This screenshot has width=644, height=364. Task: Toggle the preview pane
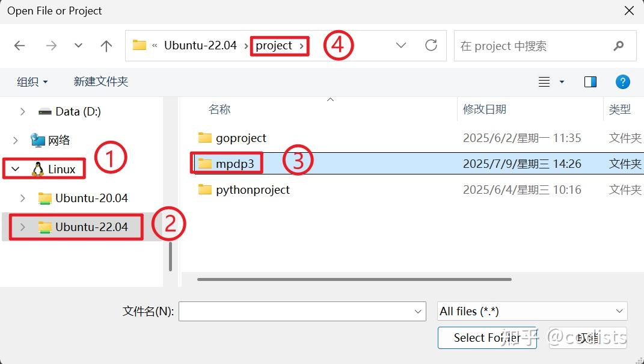(x=590, y=82)
